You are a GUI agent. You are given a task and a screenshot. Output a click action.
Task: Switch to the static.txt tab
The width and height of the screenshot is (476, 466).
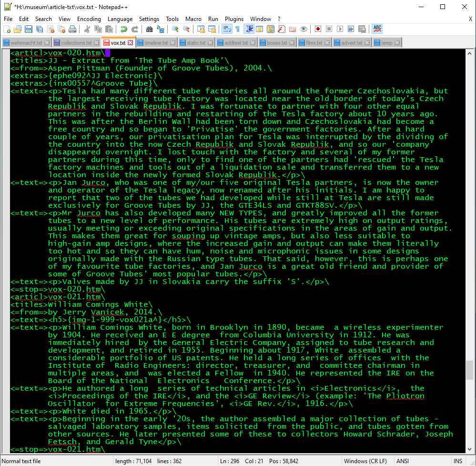pos(196,43)
